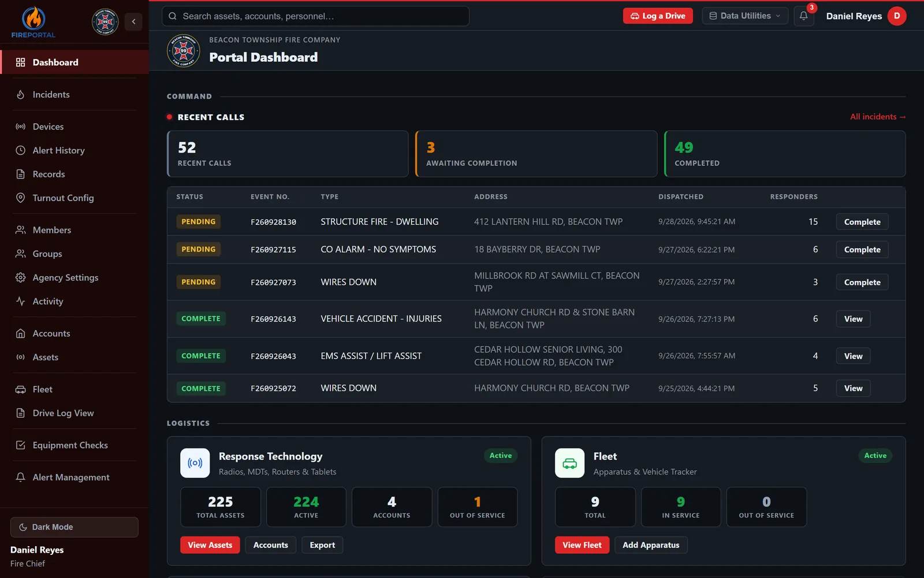Click the 9 In Service fleet tile
This screenshot has height=578, width=924.
pos(681,507)
